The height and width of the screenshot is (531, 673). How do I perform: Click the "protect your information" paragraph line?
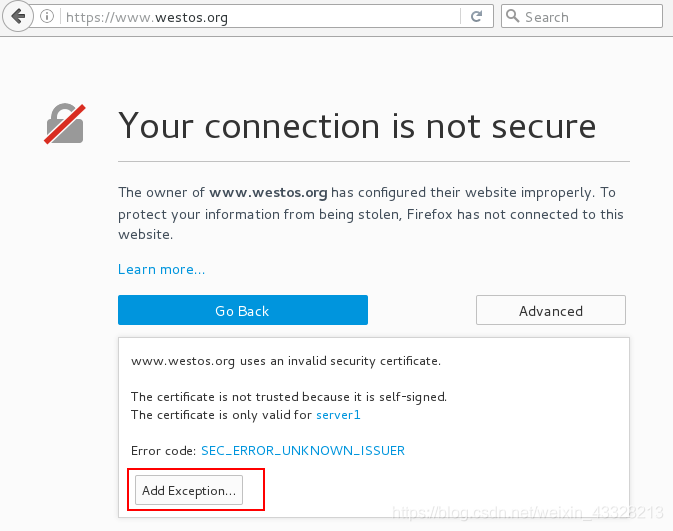[x=371, y=214]
